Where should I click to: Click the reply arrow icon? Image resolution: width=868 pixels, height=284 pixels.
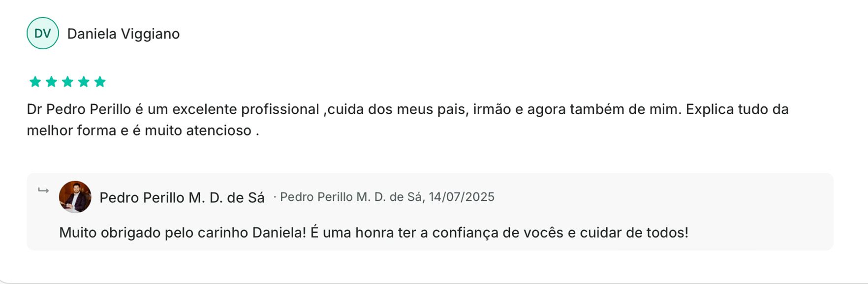[43, 190]
